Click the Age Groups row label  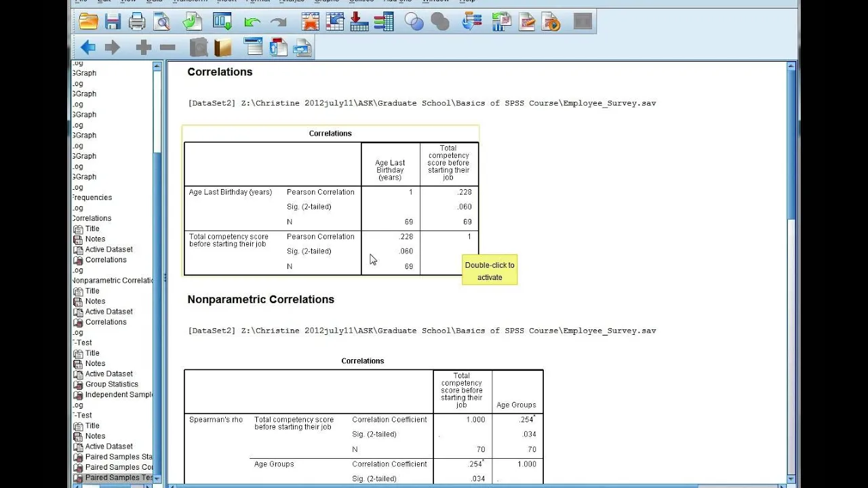pos(274,464)
